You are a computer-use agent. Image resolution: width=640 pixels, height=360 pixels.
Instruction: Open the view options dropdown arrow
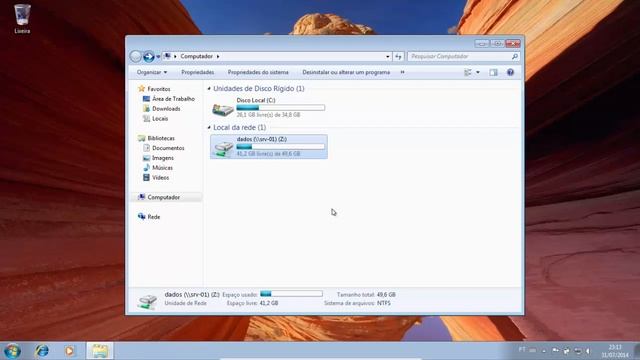pos(478,72)
